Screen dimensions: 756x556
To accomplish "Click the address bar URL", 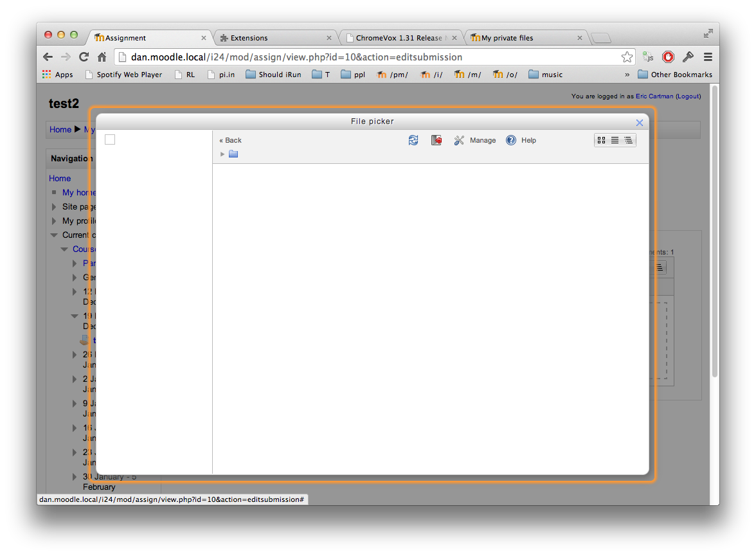I will 296,57.
